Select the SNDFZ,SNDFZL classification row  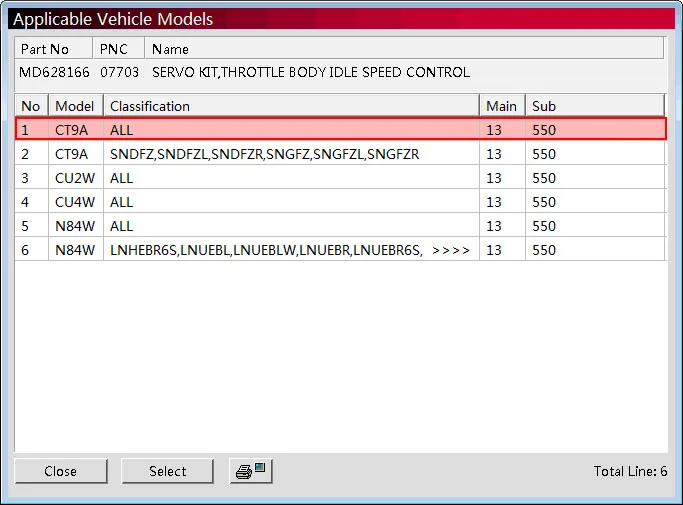(x=341, y=154)
